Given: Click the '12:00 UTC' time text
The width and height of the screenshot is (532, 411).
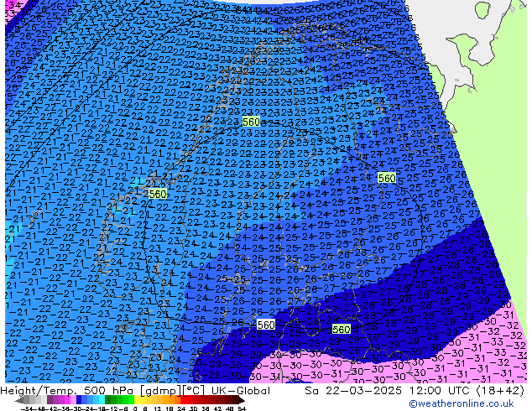Looking at the screenshot, I should click(441, 391).
